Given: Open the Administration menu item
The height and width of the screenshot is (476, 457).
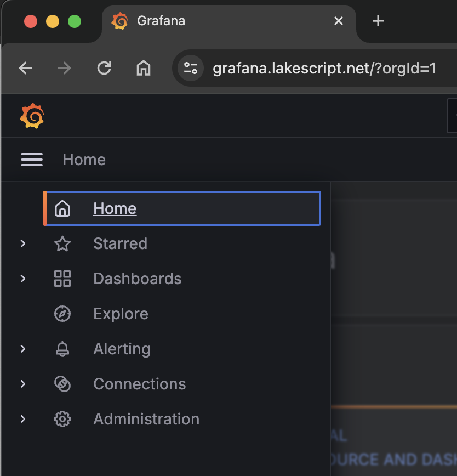Looking at the screenshot, I should [x=146, y=419].
